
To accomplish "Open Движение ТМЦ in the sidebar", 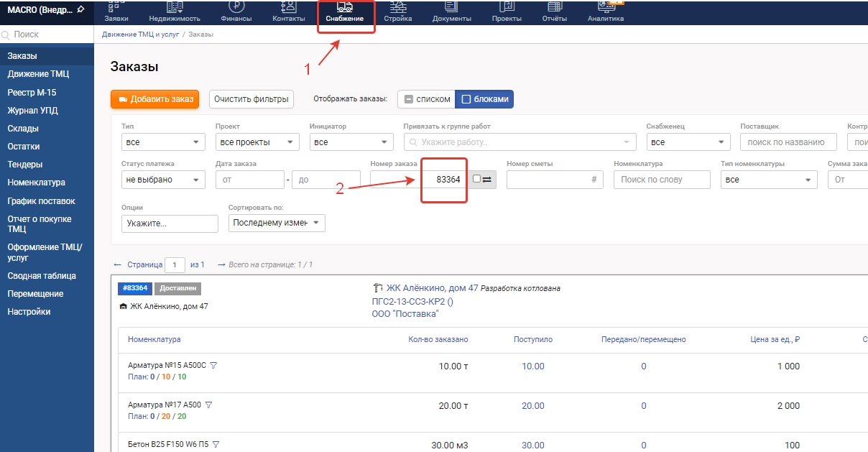I will (38, 74).
